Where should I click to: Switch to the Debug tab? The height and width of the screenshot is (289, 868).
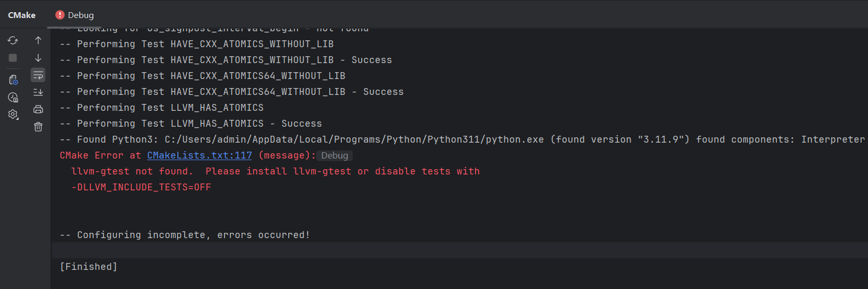(80, 15)
